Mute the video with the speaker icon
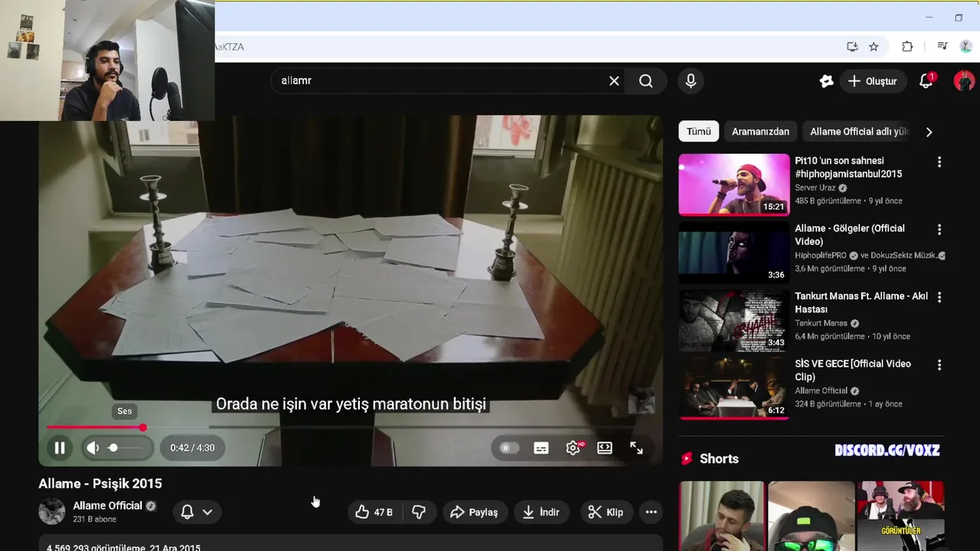The height and width of the screenshot is (551, 980). (x=93, y=448)
